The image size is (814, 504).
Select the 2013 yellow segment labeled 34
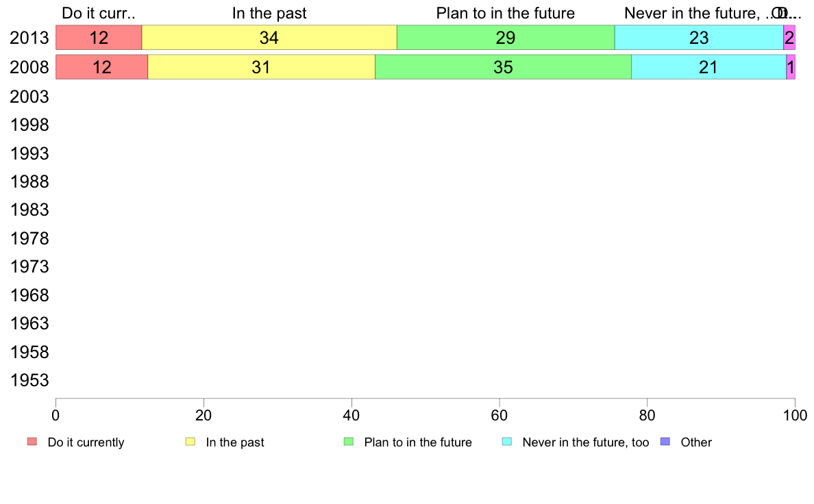(x=269, y=38)
